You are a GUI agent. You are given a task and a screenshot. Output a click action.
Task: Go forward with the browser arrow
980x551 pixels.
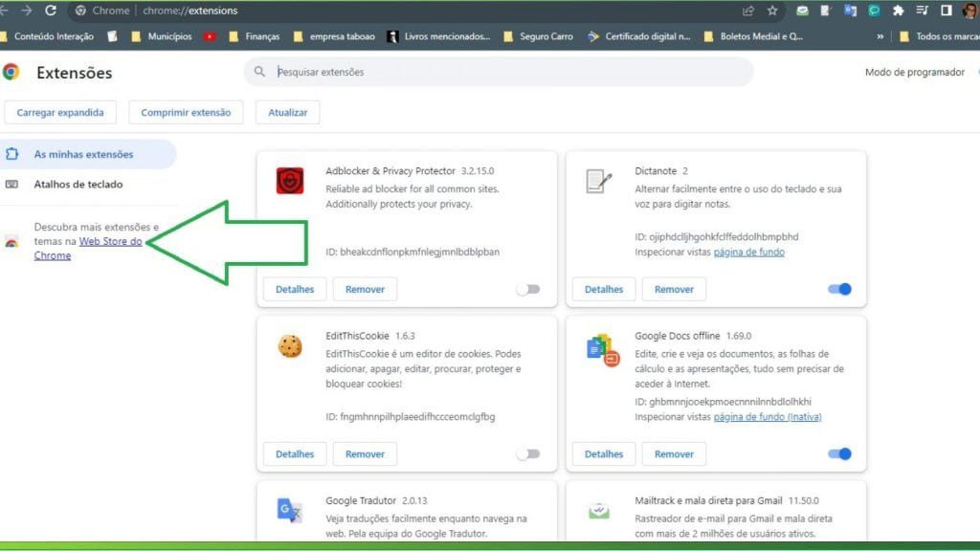(26, 10)
